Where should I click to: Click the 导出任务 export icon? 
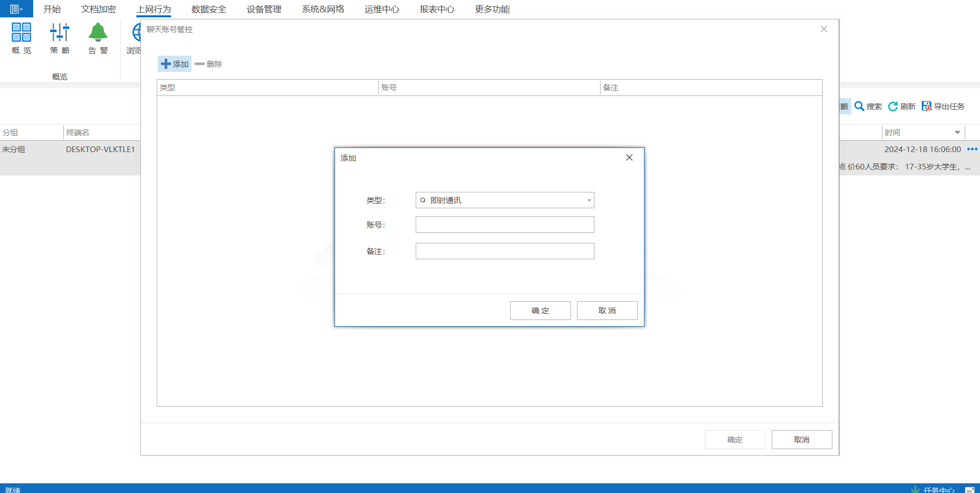point(926,106)
